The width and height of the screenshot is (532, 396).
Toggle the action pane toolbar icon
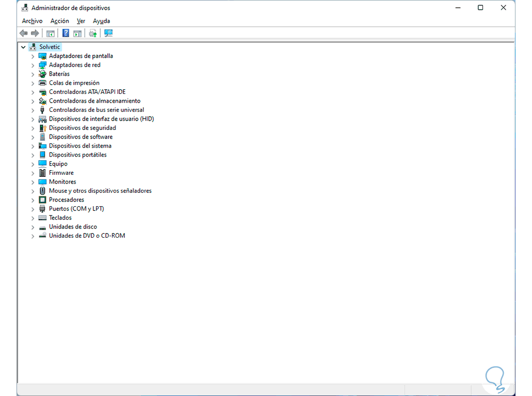78,33
